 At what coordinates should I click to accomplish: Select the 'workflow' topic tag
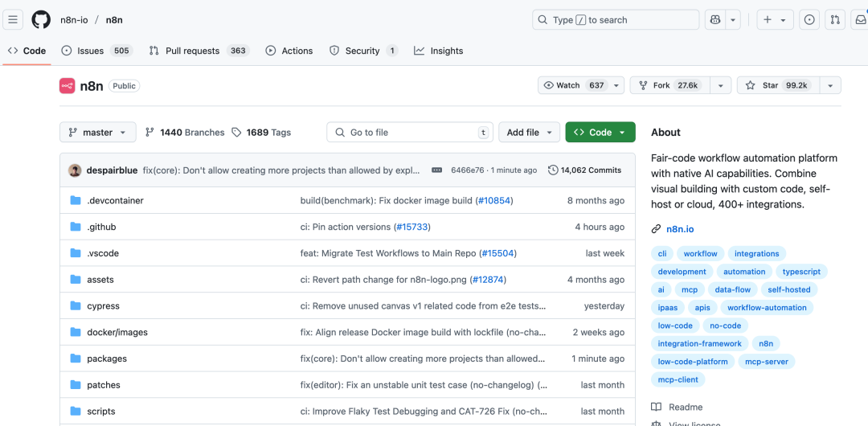click(700, 254)
